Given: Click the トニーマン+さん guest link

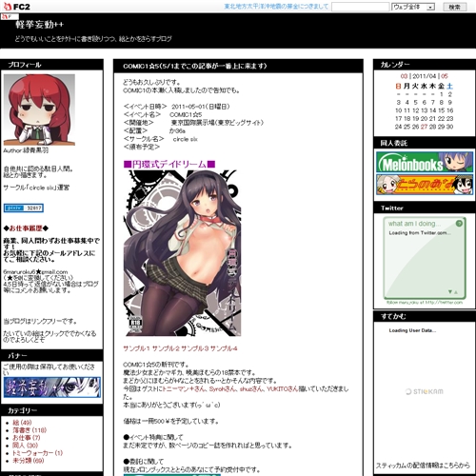Looking at the screenshot, I should click(x=184, y=389).
